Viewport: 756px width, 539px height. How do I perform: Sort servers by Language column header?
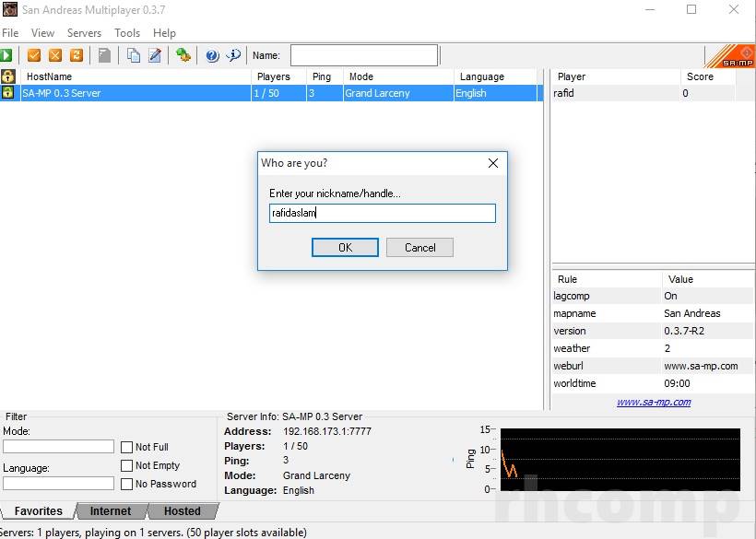[495, 76]
